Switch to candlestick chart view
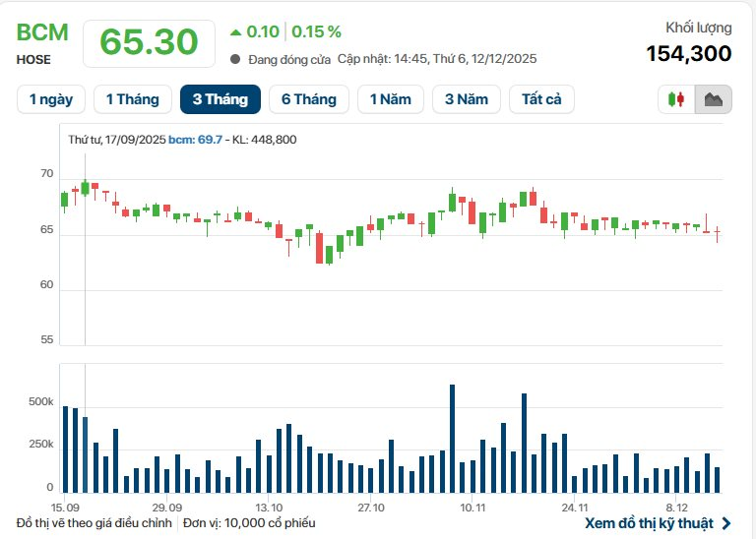Screen dimensions: 756x539 coord(676,99)
